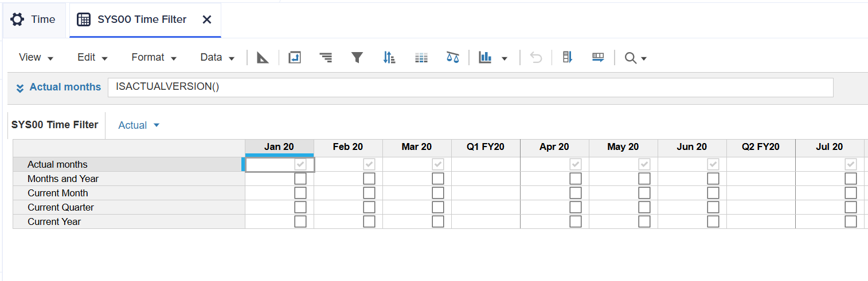Click the Filter funnel icon
The image size is (868, 281).
pos(357,57)
